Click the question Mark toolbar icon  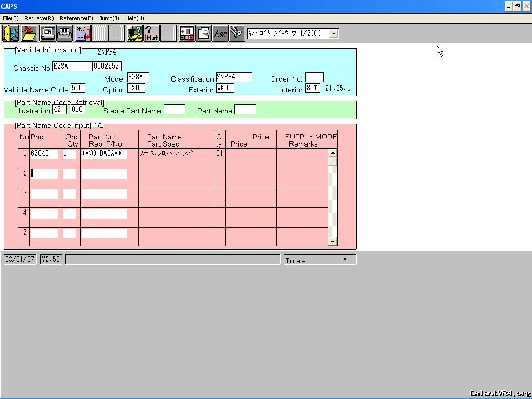[x=152, y=33]
